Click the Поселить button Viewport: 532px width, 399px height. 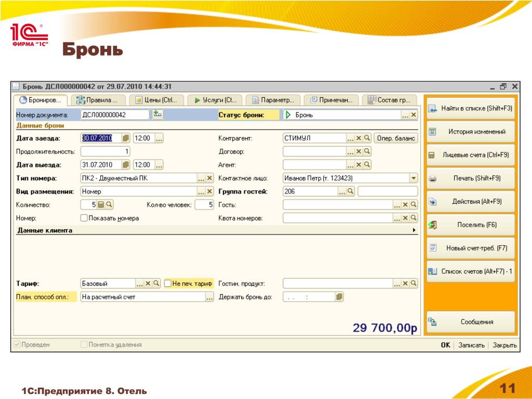[471, 225]
